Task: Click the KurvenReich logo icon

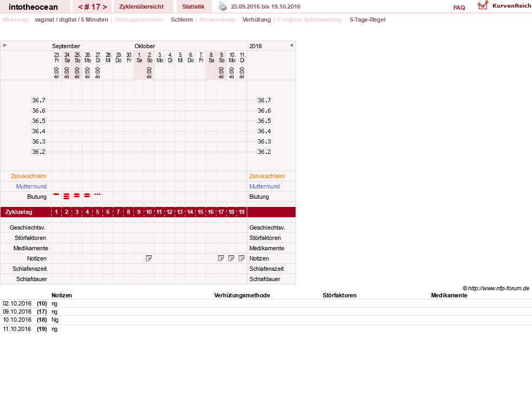Action: coord(483,5)
